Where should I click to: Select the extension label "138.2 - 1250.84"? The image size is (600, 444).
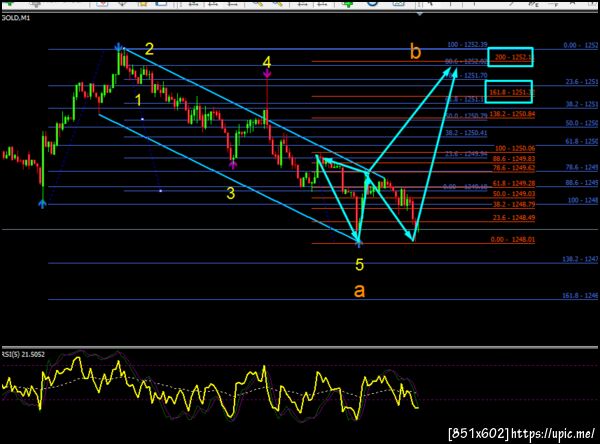click(x=512, y=114)
